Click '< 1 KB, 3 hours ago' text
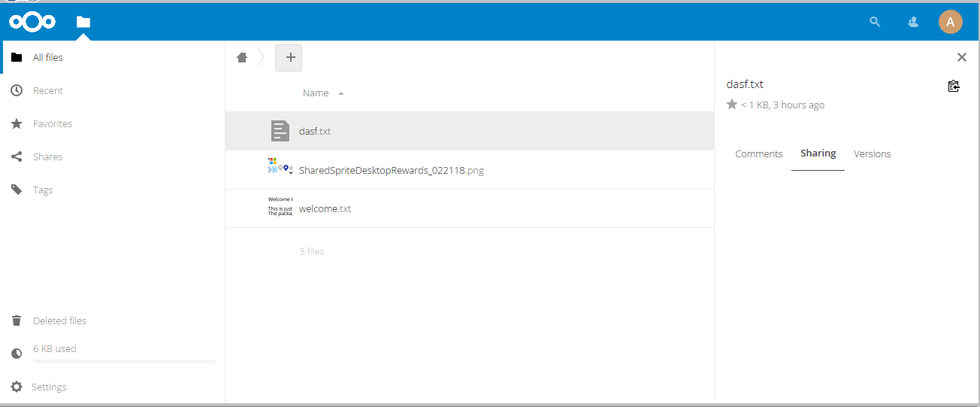Image resolution: width=980 pixels, height=407 pixels. (x=782, y=105)
